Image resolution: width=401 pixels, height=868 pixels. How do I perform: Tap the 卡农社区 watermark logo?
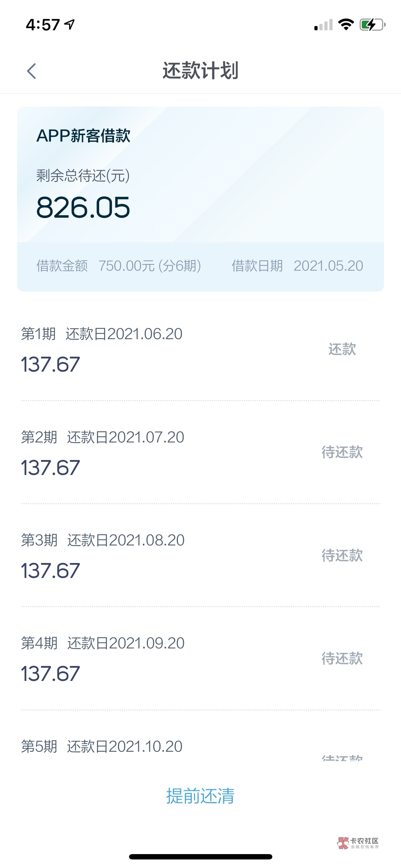[358, 843]
